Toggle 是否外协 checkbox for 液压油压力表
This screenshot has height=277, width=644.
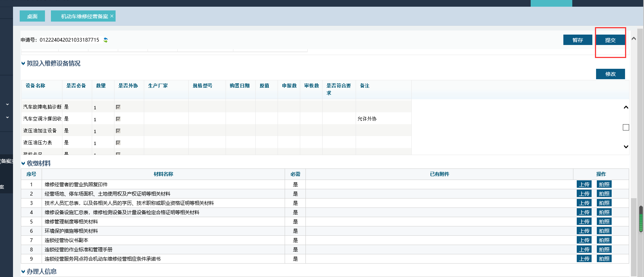(x=118, y=143)
